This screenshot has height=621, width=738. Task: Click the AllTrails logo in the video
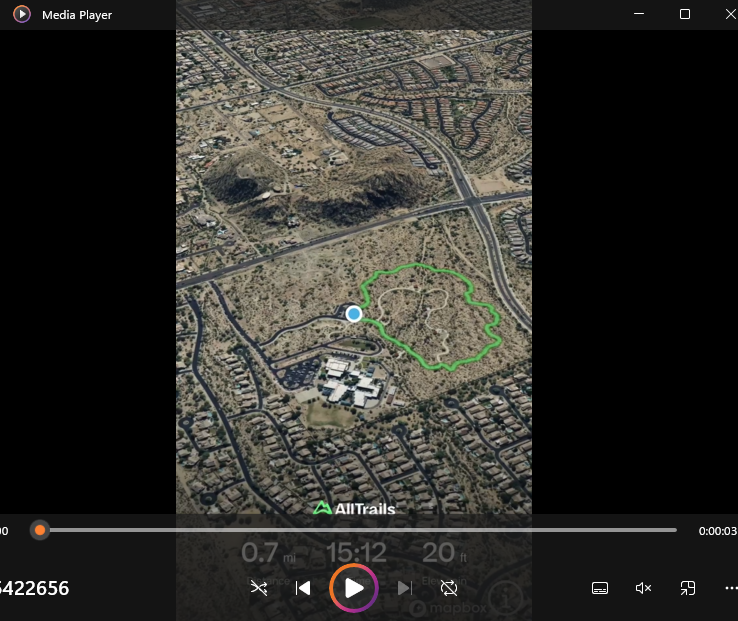coord(354,508)
